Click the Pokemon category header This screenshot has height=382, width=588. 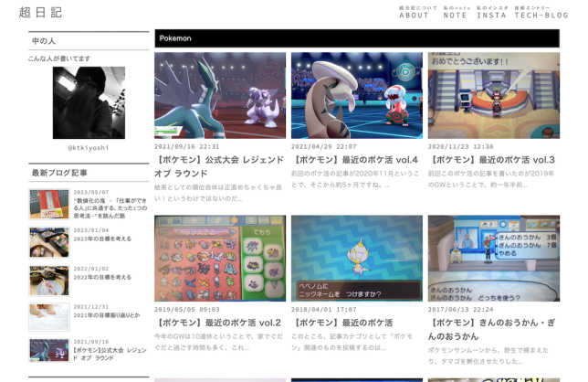click(357, 38)
